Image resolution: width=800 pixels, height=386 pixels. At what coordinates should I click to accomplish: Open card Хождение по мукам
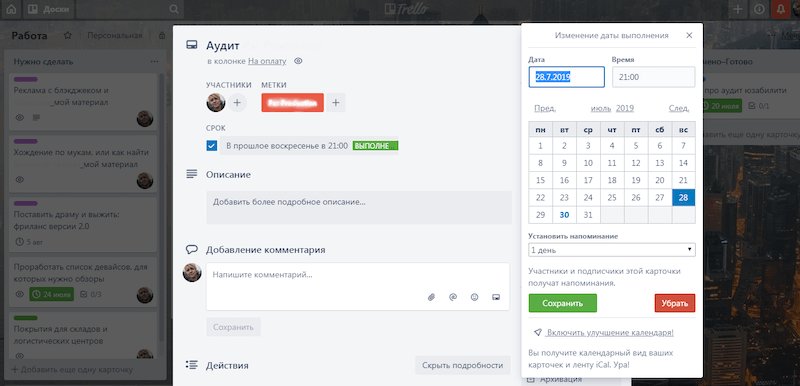click(84, 163)
